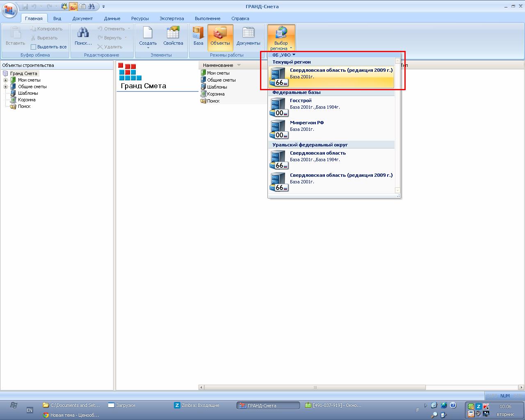525x420 pixels.
Task: Click the EN language indicator
Action: coord(30,410)
